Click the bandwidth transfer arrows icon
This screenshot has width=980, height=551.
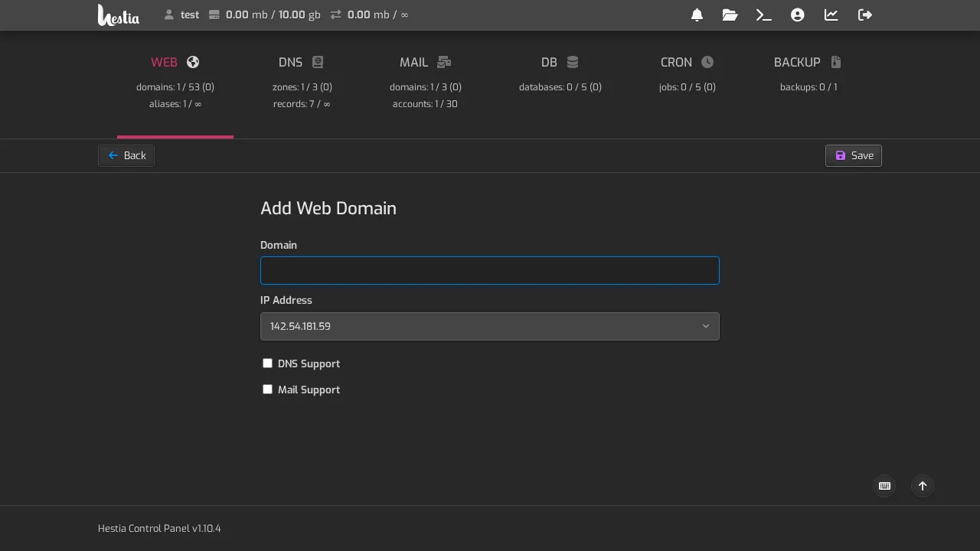tap(335, 15)
